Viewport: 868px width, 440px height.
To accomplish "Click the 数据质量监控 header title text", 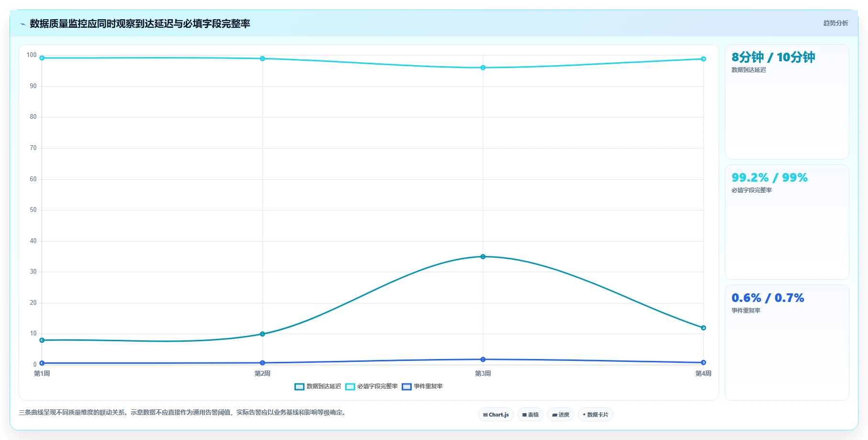I will coord(140,23).
